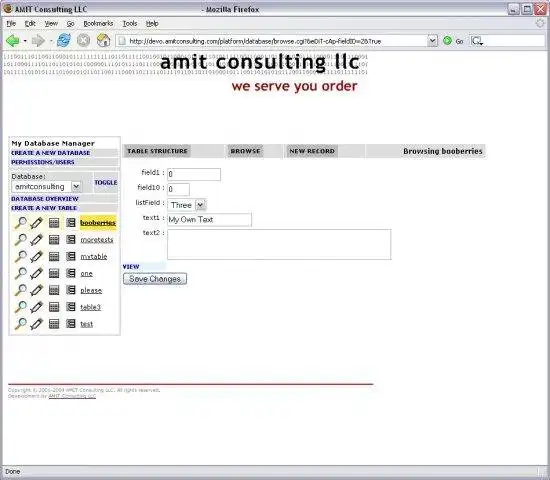Expand the address bar URL history dropdown
Image resolution: width=550 pixels, height=480 pixels.
432,41
